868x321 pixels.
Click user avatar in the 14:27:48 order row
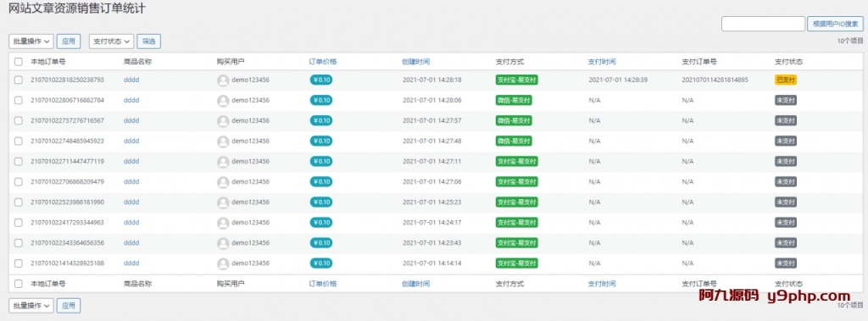223,141
